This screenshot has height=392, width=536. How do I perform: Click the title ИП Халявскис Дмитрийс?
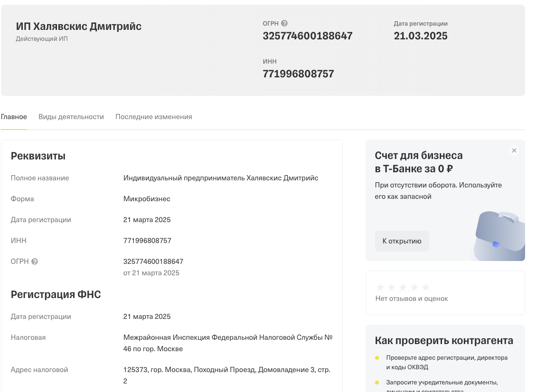coord(79,26)
